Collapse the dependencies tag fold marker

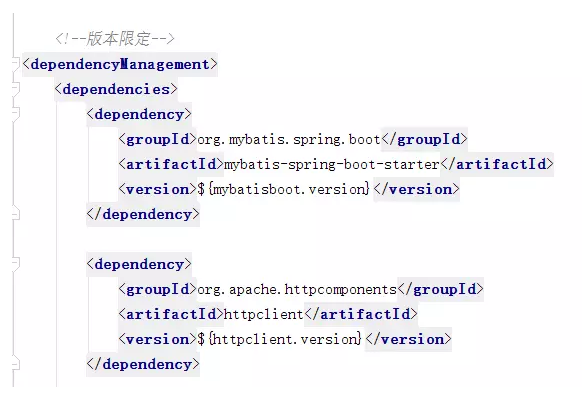[x=15, y=89]
